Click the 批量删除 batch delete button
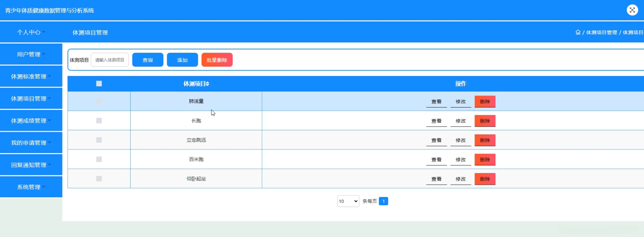The width and height of the screenshot is (644, 237). point(217,60)
